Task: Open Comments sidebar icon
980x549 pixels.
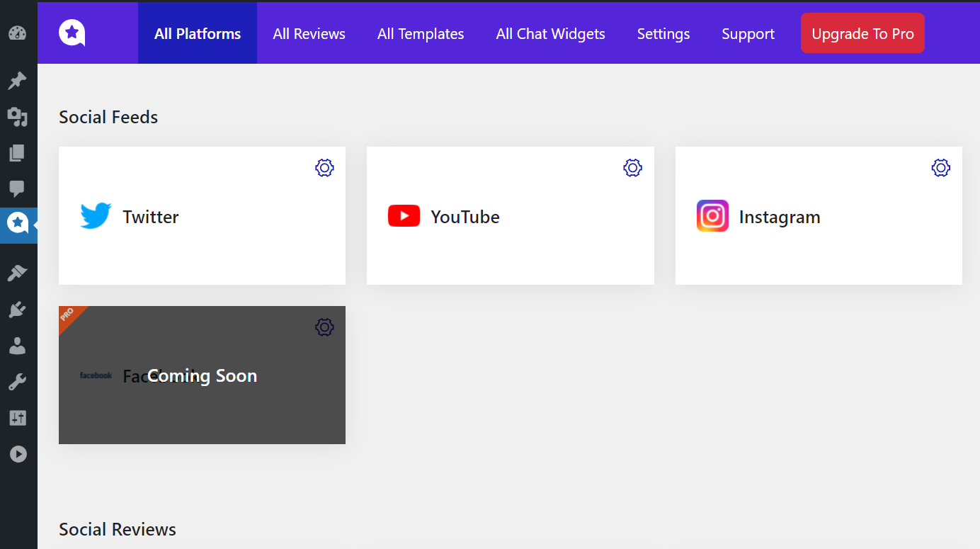Action: (18, 188)
